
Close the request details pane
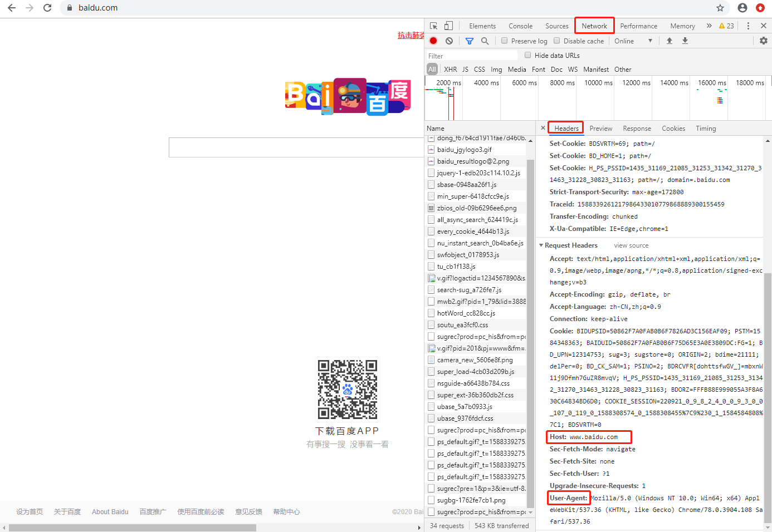[x=543, y=128]
